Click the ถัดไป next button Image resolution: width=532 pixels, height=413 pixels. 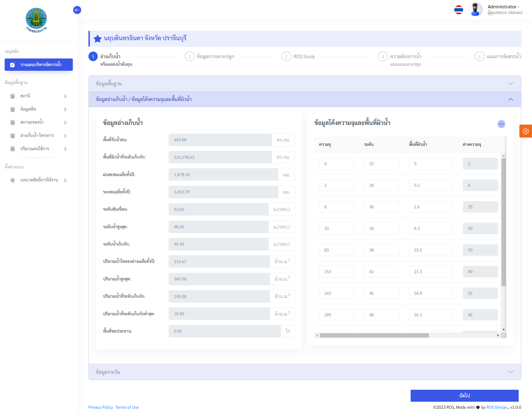(464, 395)
